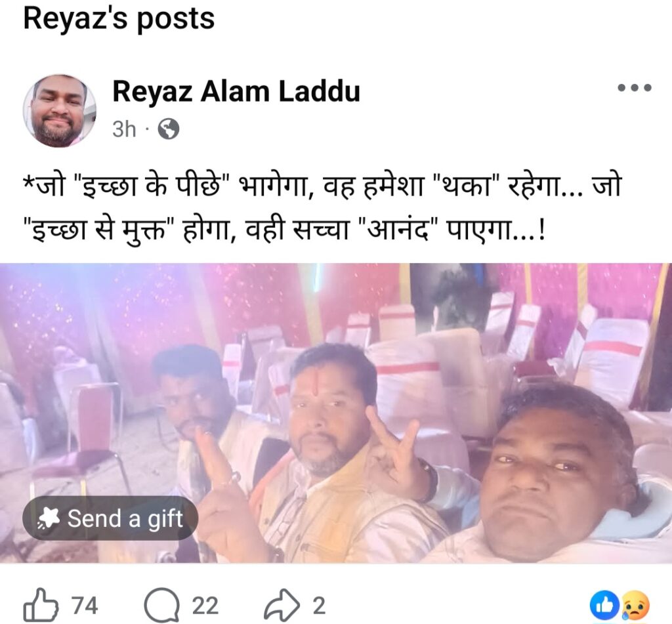Open the selfie photo in the tent
The image size is (672, 624).
click(336, 413)
